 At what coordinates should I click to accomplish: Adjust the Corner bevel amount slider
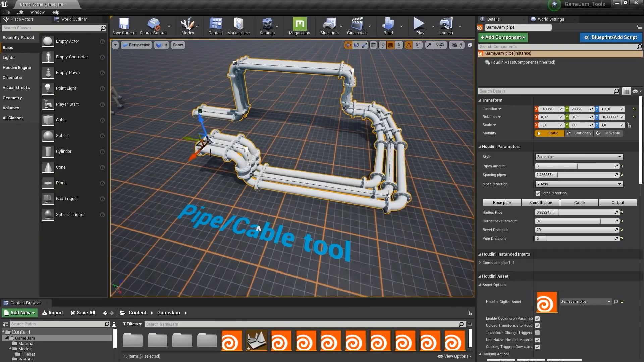click(x=577, y=221)
